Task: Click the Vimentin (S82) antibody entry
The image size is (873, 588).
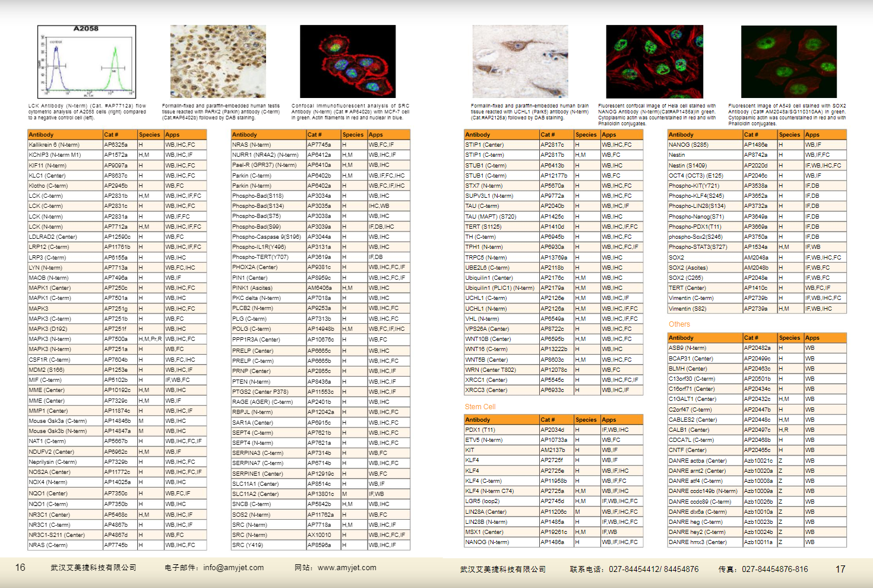Action: pyautogui.click(x=687, y=309)
